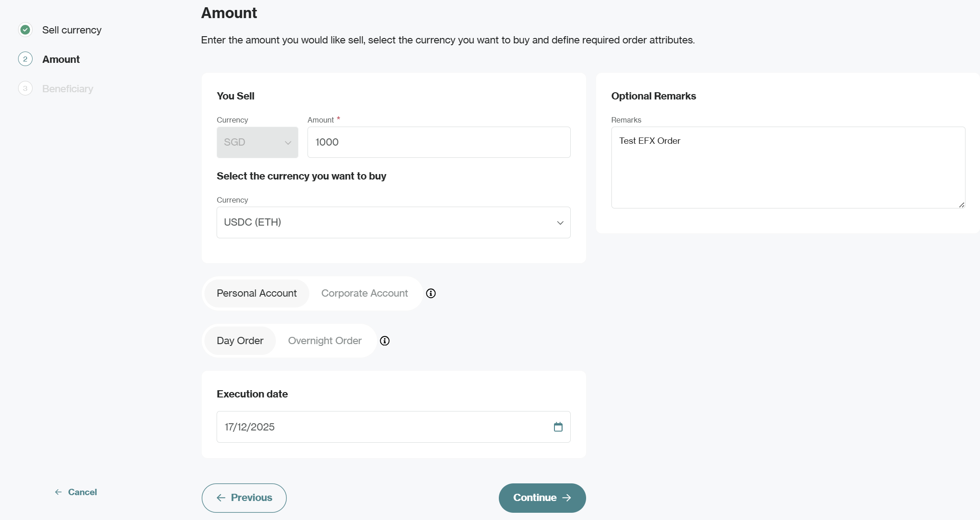This screenshot has height=520, width=980.
Task: Choose Overnight Order type
Action: pos(325,341)
